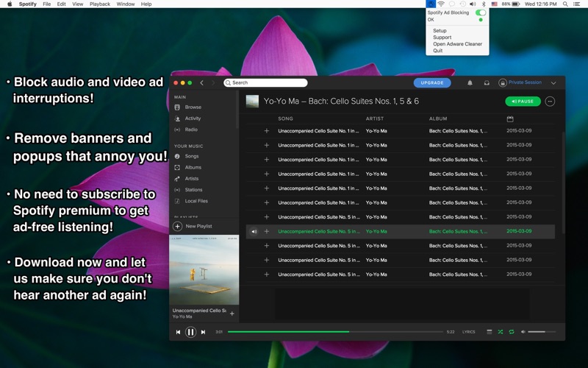Choose Support in the ad blocker menu

(442, 38)
